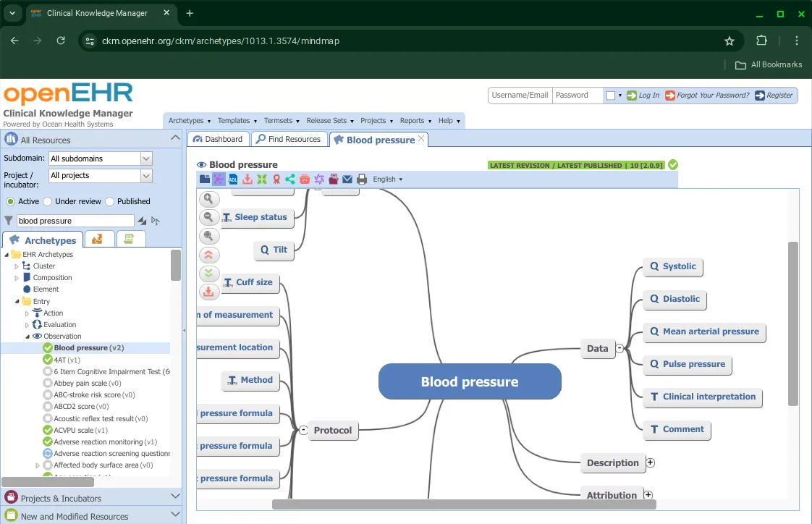Zoom out the mindmap with magnifier minus

coord(208,217)
